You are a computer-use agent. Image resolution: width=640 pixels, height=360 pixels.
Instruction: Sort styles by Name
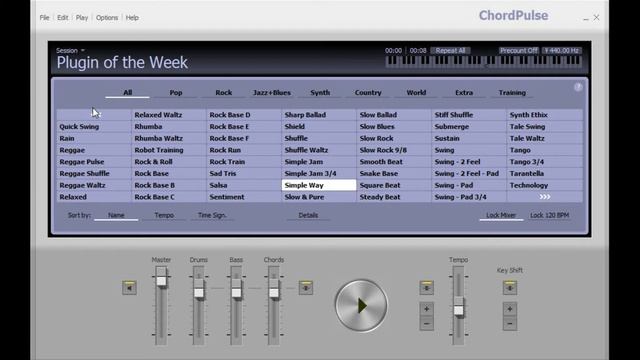tap(116, 215)
